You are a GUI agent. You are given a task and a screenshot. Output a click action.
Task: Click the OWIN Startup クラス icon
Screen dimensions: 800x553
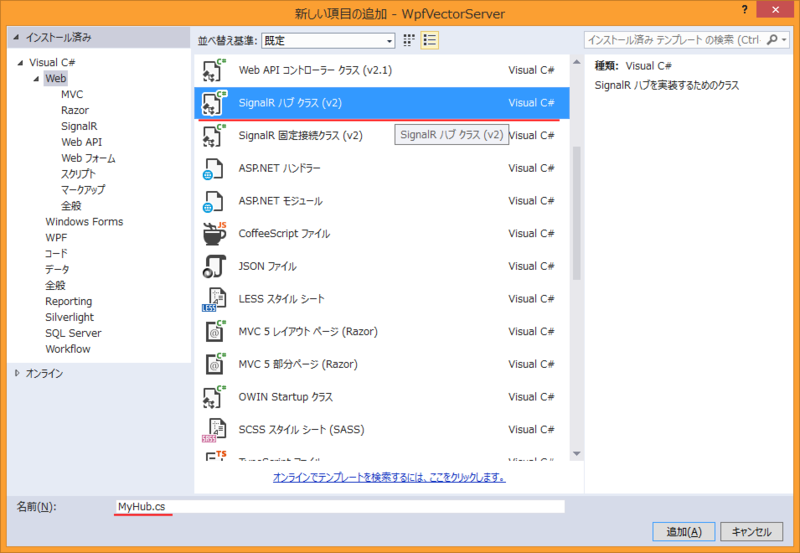coord(214,397)
